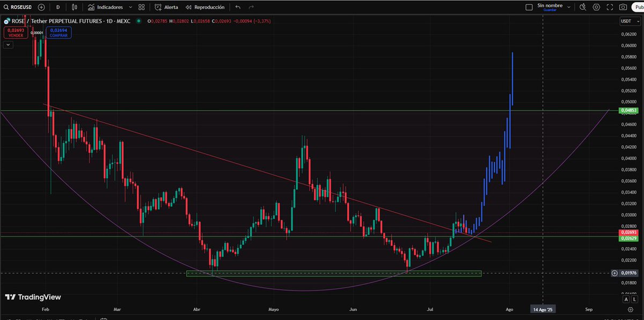
Task: Open the ROSEUSD symbol search
Action: (18, 8)
